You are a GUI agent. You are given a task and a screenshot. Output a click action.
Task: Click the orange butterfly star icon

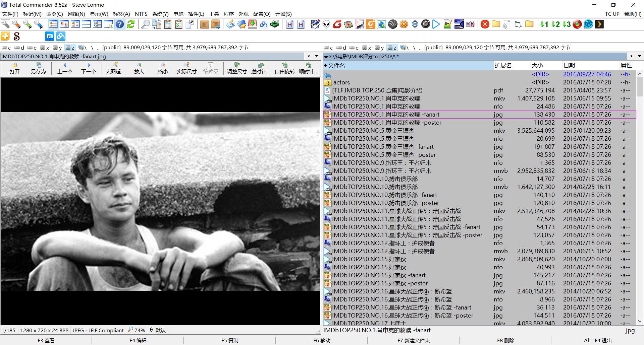5,36
